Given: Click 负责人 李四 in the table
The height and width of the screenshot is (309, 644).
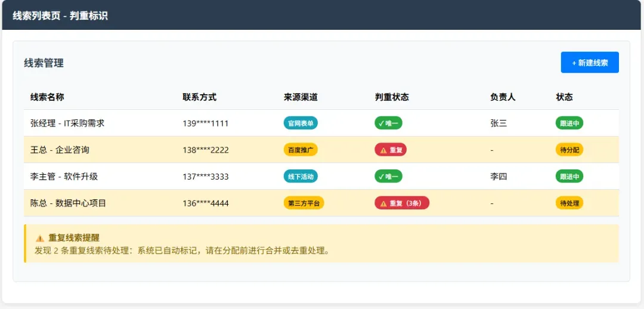Looking at the screenshot, I should [x=499, y=177].
